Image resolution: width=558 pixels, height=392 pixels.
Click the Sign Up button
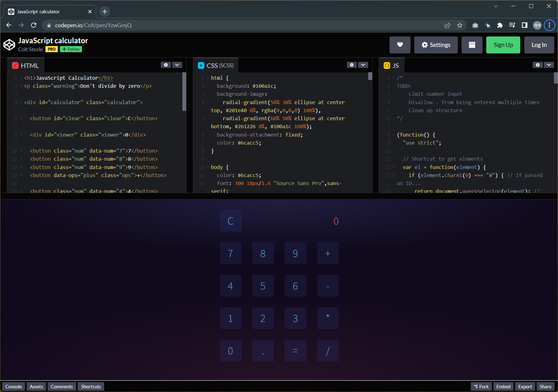tap(503, 45)
